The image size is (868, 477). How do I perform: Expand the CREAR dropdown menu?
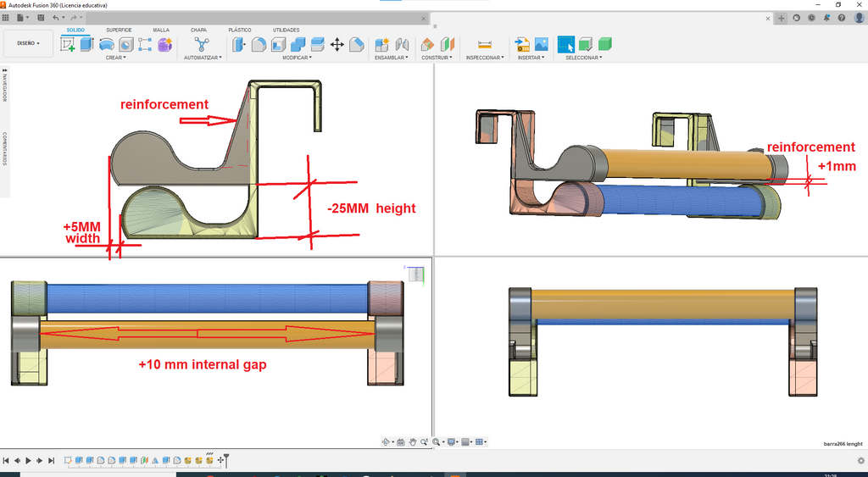pos(115,58)
